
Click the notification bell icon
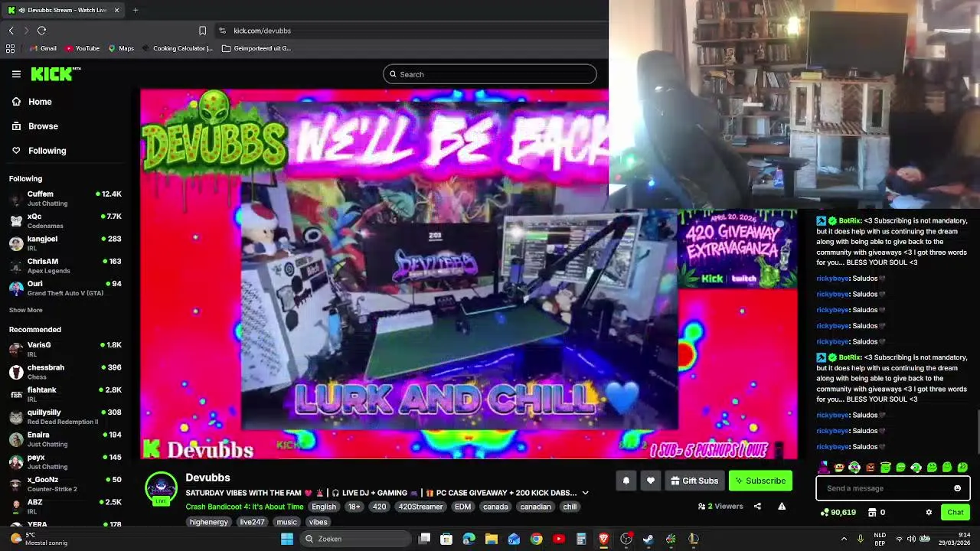626,481
